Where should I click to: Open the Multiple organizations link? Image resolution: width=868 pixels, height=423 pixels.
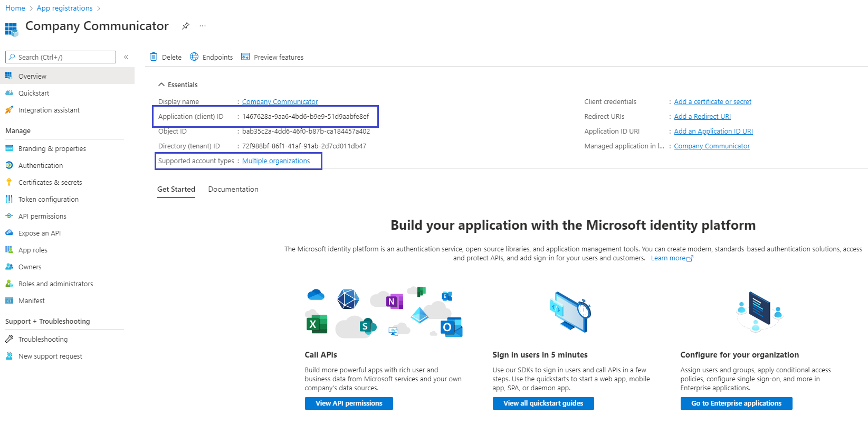(276, 161)
